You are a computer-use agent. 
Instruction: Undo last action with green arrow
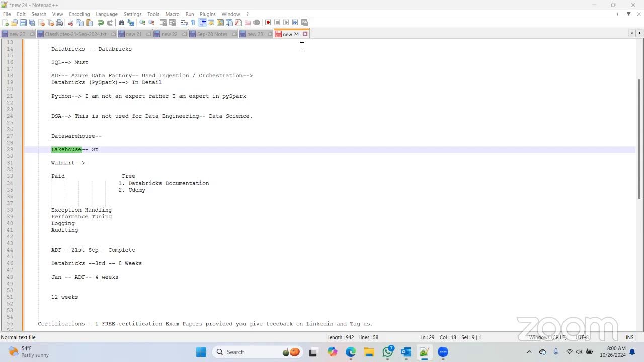click(101, 22)
